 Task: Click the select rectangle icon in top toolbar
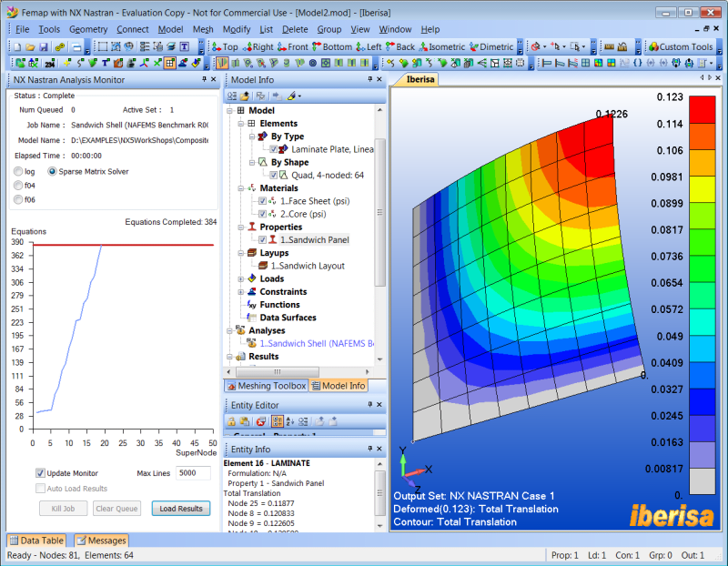coord(103,47)
